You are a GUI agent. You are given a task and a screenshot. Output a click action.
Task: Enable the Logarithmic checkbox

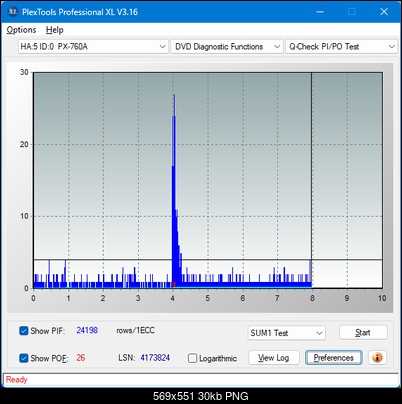click(x=192, y=358)
